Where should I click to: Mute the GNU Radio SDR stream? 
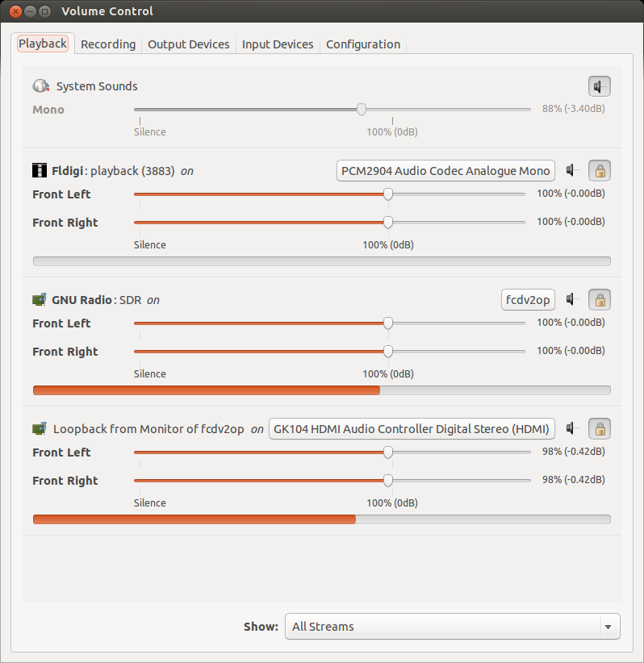click(574, 299)
